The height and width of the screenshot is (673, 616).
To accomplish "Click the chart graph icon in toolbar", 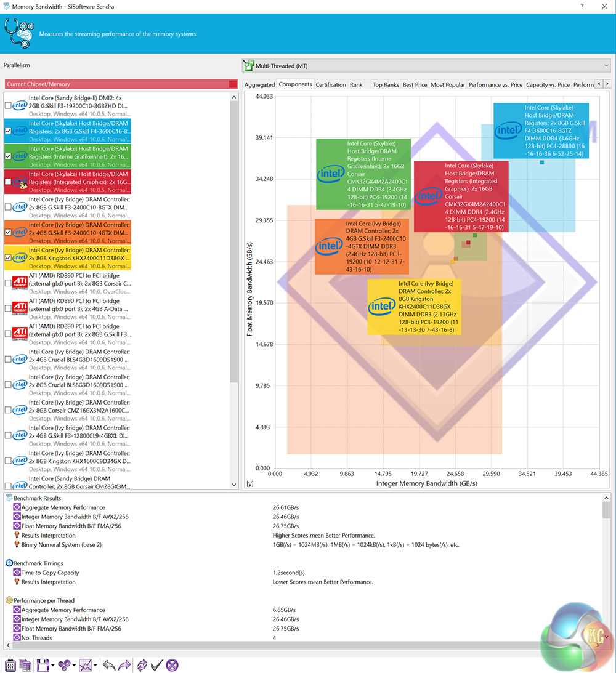I will point(86,665).
